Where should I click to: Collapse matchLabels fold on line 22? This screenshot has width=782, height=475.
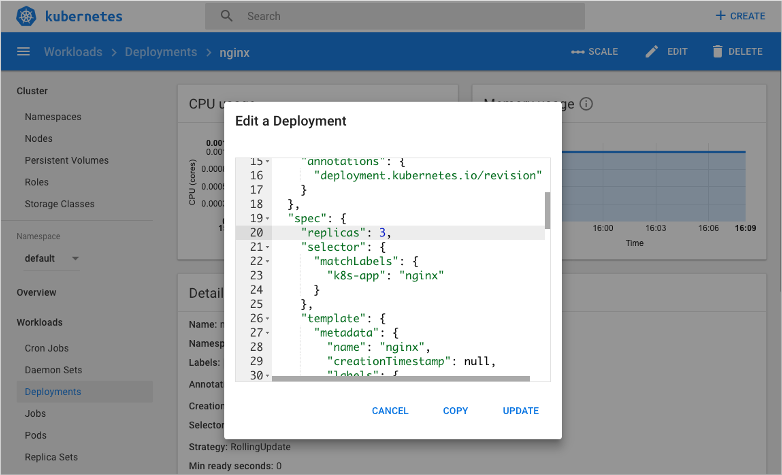268,261
